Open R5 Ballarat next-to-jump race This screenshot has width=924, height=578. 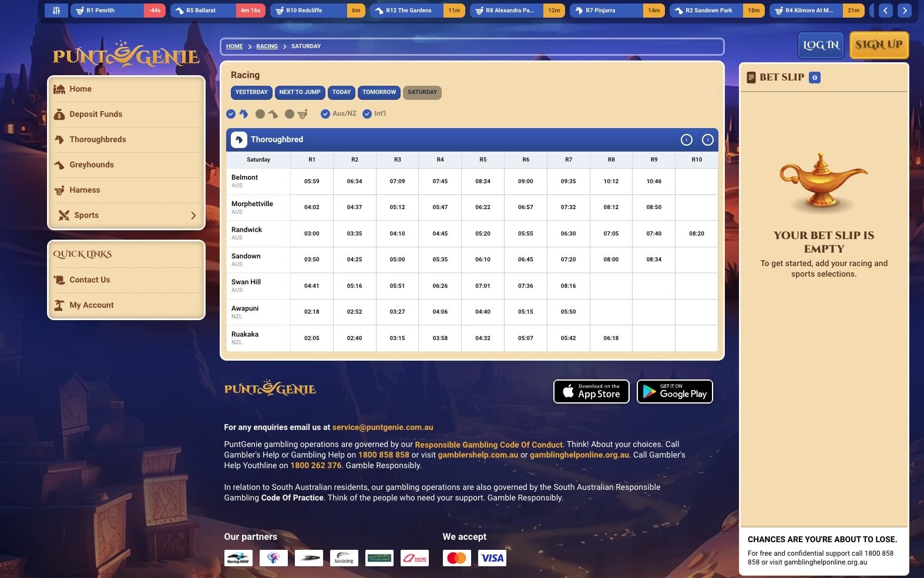[x=218, y=11]
